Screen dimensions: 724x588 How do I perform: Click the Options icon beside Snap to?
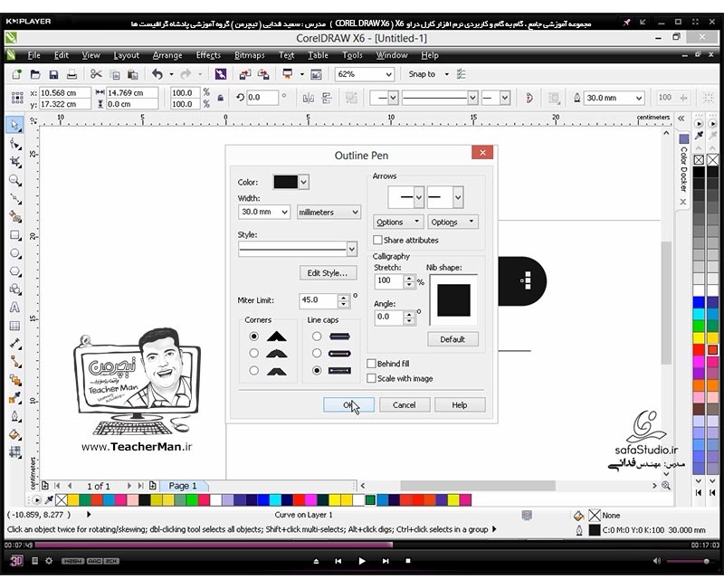click(461, 74)
